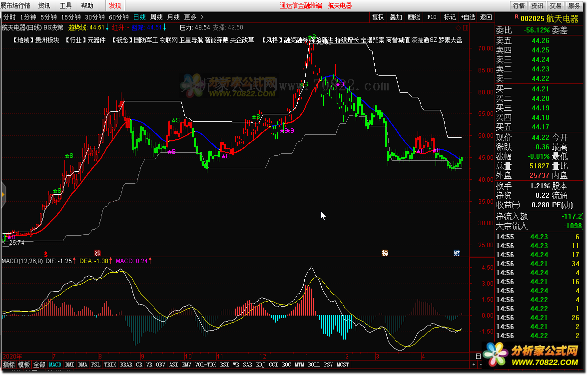Select the 分时 chart period

pyautogui.click(x=10, y=17)
